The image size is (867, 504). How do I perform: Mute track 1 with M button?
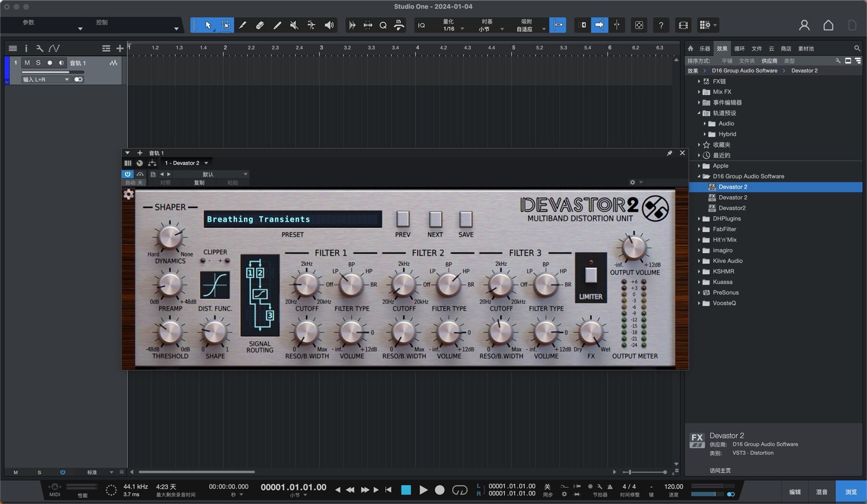27,62
